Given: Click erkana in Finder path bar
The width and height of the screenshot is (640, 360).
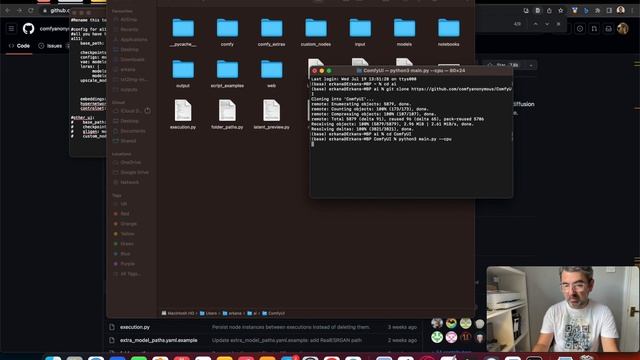Looking at the screenshot, I should point(232,313).
